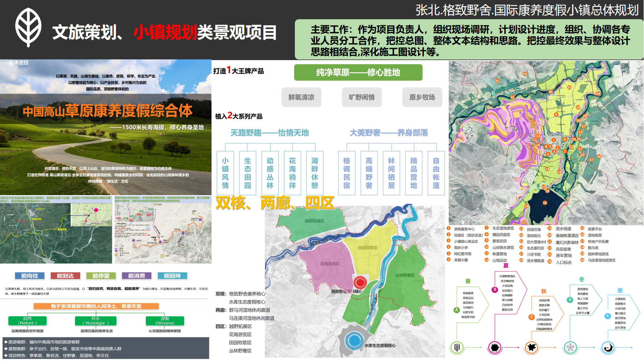Click the vertical 生态田园 box
The height and width of the screenshot is (362, 644).
click(x=248, y=173)
